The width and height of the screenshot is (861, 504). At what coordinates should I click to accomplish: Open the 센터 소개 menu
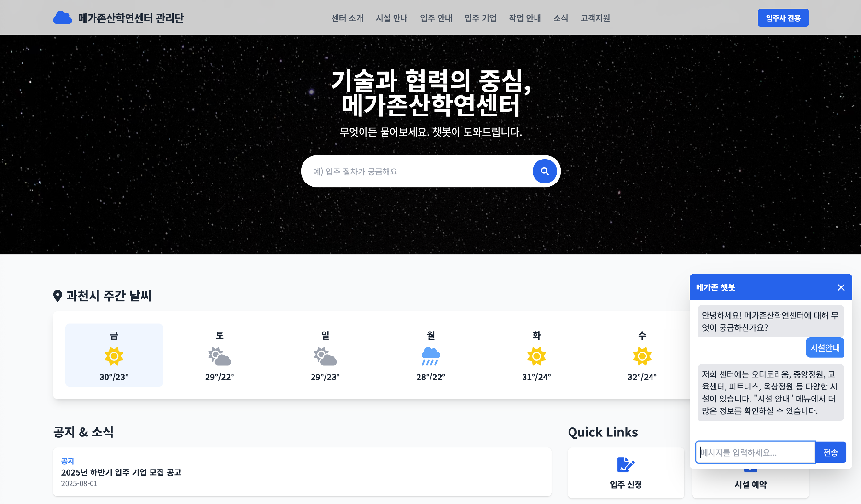click(x=348, y=18)
